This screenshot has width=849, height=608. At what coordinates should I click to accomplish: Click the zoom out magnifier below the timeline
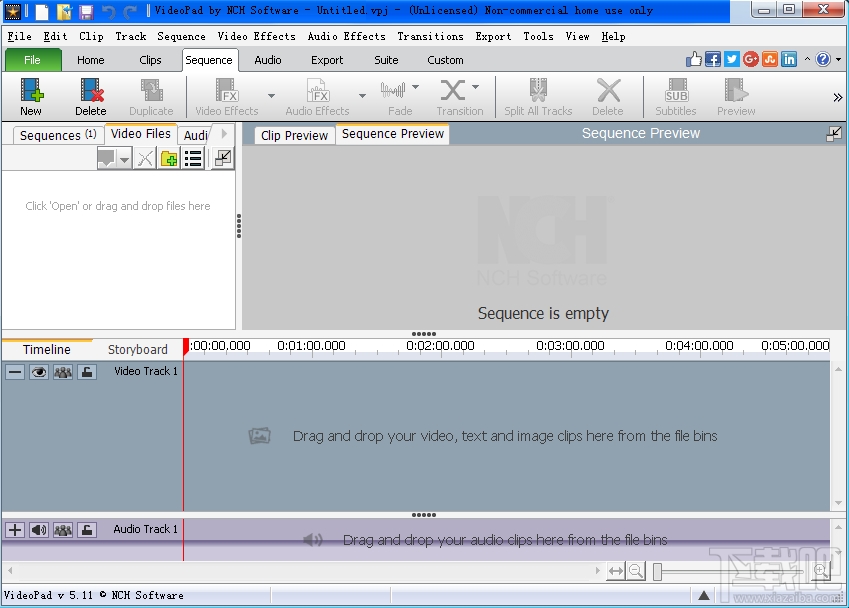636,570
